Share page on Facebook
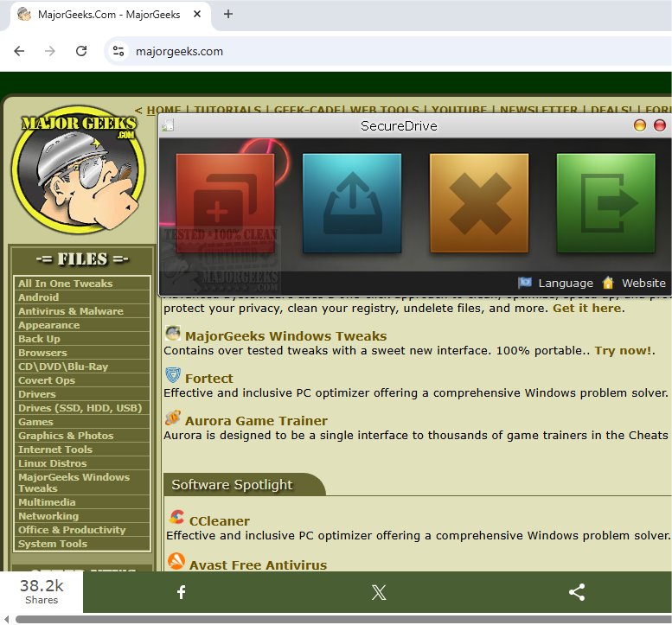 [x=182, y=592]
